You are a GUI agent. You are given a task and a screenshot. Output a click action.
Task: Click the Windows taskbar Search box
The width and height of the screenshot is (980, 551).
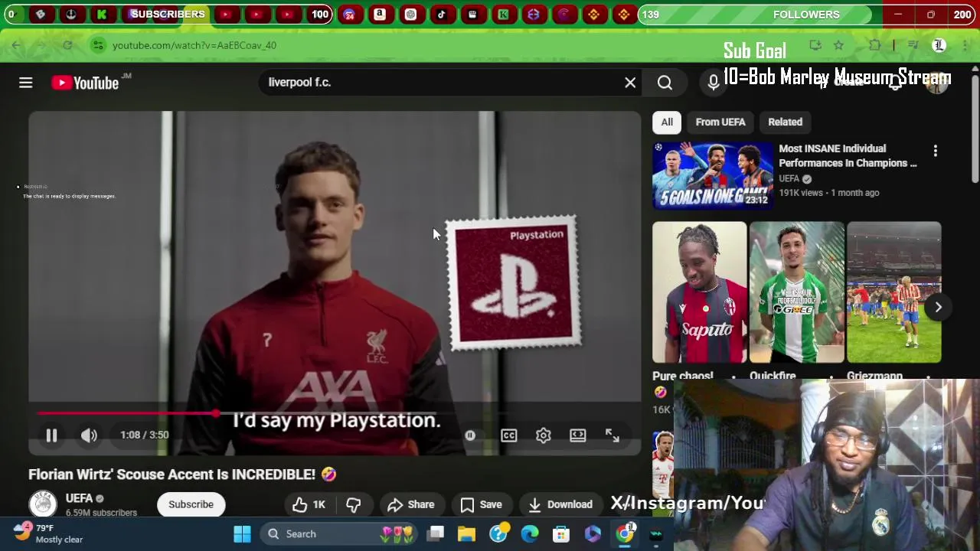click(339, 534)
